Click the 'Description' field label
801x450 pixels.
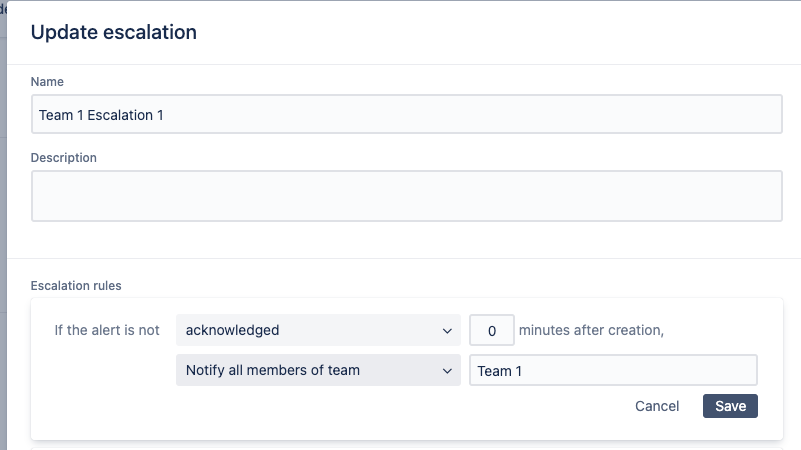click(64, 157)
